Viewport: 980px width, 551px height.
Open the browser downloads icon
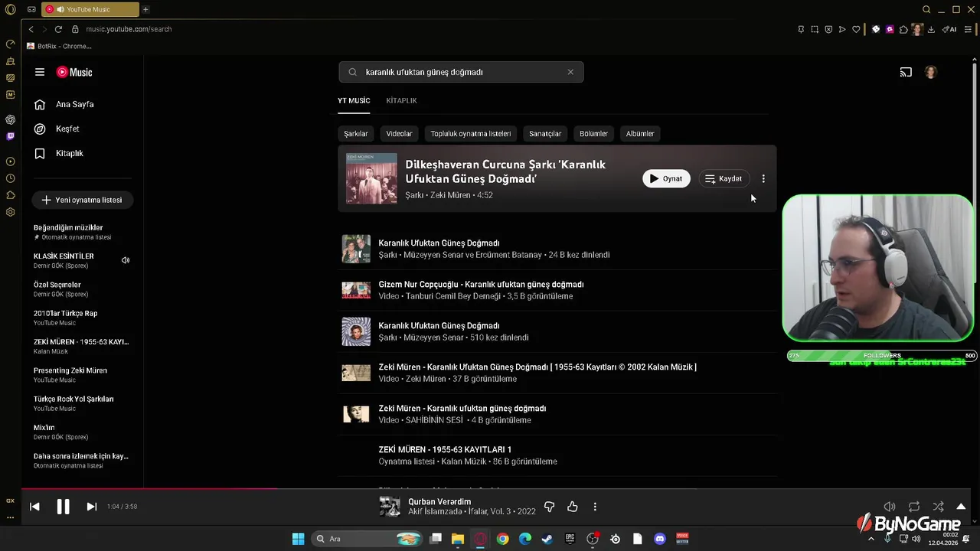(x=931, y=29)
